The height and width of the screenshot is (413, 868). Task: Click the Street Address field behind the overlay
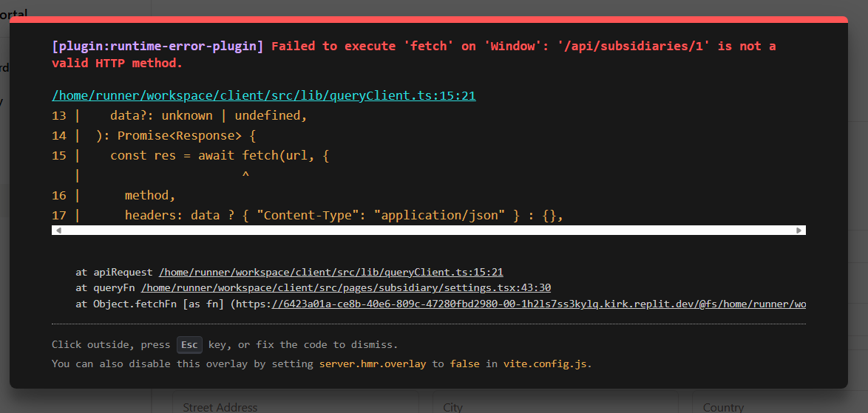[x=220, y=407]
